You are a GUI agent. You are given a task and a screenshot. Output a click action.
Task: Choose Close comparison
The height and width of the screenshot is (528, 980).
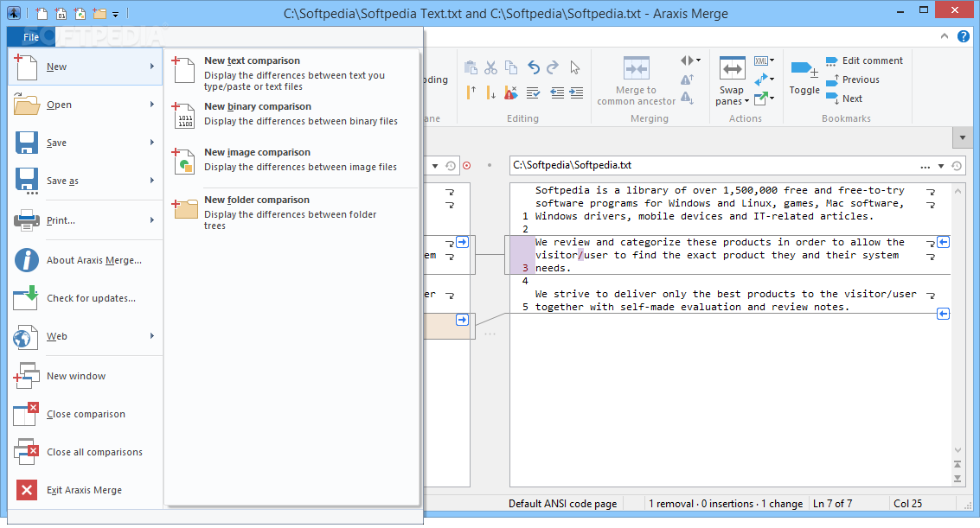click(85, 415)
